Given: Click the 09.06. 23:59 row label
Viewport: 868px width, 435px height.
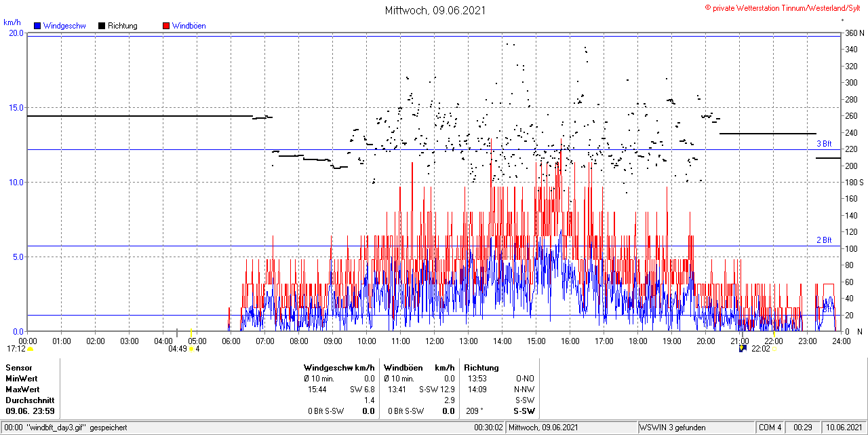Looking at the screenshot, I should click(31, 411).
